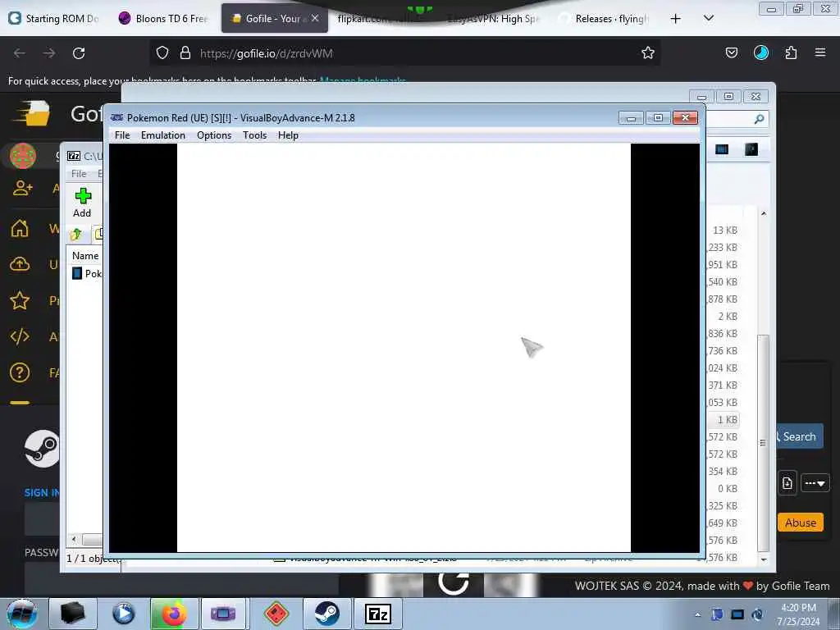The image size is (840, 630).
Task: Click the Gofile API code brackets icon
Action: click(20, 336)
